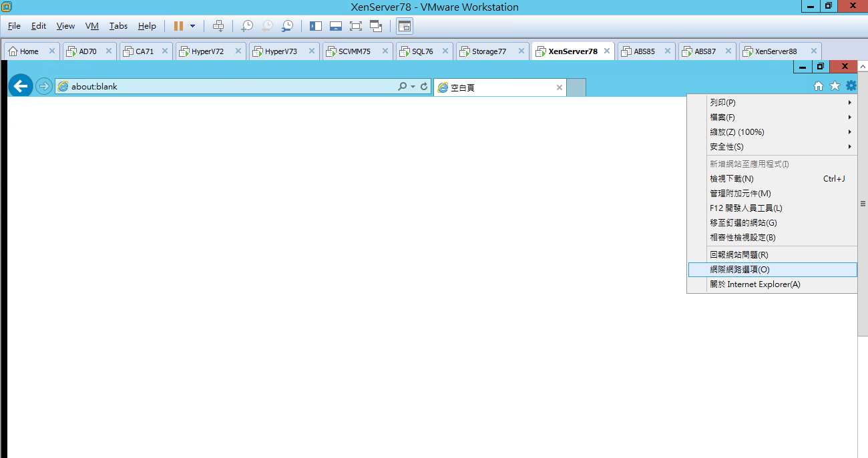Expand the 列印(P) submenu
Viewport: 868px width, 458px height.
(772, 103)
